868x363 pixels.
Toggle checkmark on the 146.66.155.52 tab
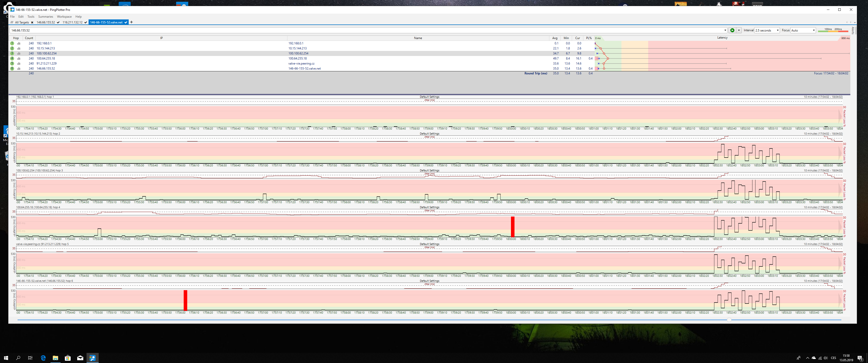(58, 22)
